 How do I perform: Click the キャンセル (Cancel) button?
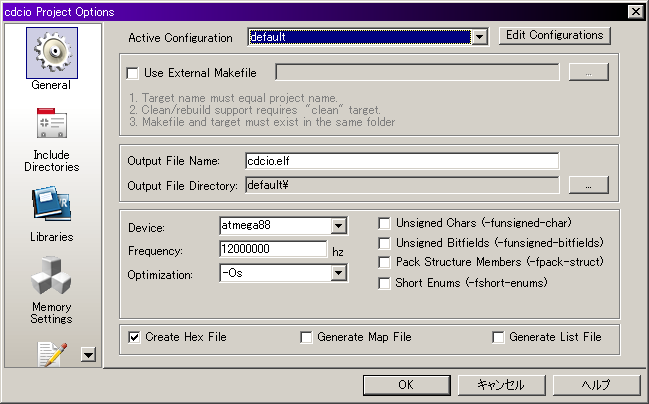click(x=501, y=385)
